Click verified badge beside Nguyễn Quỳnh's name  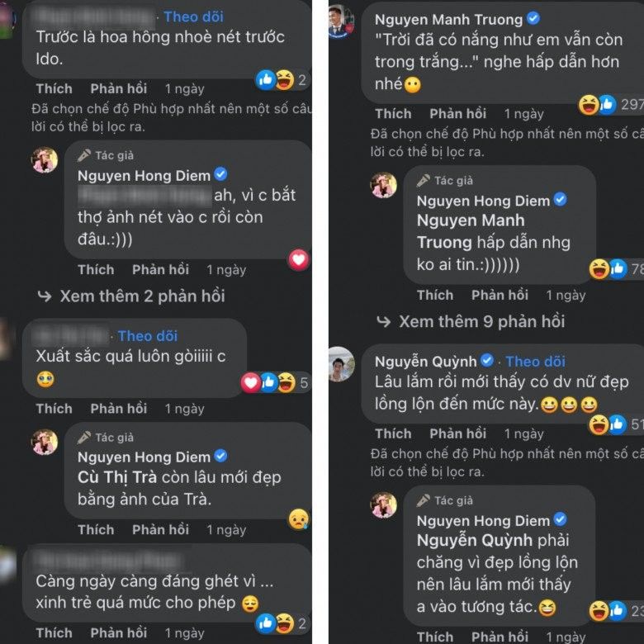pyautogui.click(x=487, y=361)
